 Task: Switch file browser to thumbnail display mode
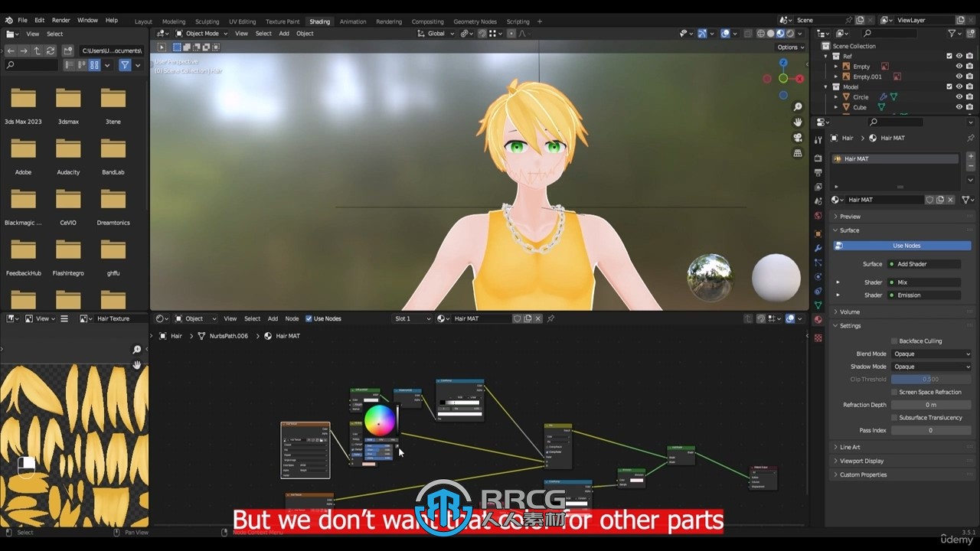click(94, 66)
